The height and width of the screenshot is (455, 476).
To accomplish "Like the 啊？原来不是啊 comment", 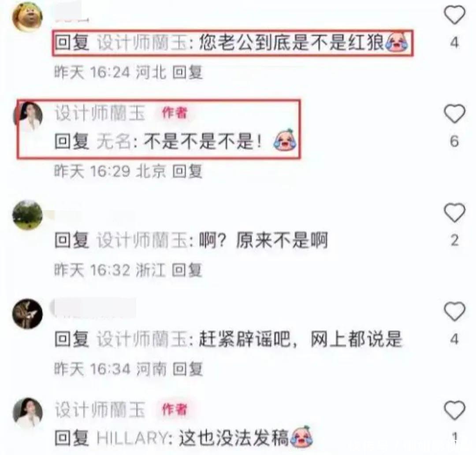I will [x=454, y=213].
